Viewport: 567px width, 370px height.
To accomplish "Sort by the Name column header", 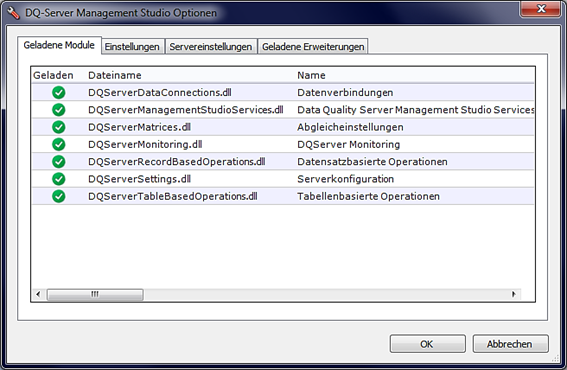I will 311,75.
